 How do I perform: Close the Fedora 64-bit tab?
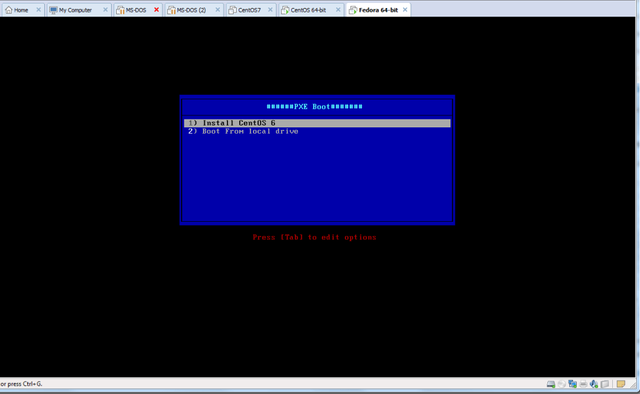coord(405,10)
